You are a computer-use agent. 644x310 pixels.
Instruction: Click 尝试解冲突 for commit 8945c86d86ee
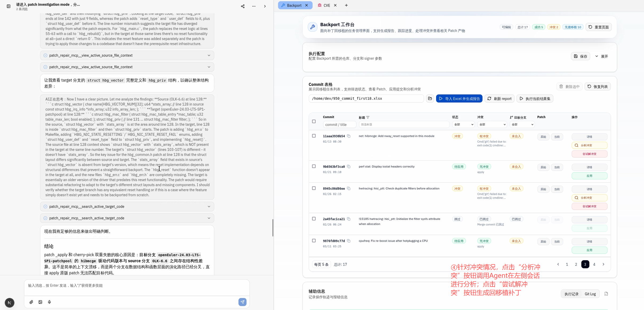[x=589, y=207]
